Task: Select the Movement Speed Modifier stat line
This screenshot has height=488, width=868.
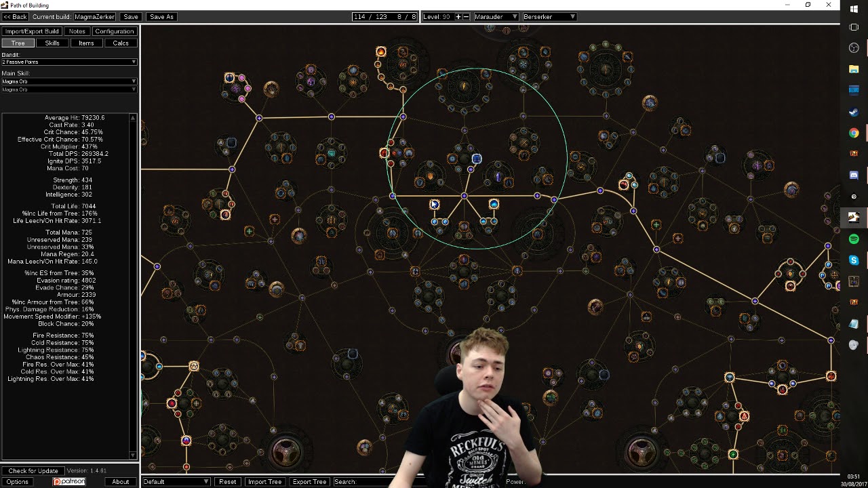Action: click(x=53, y=317)
